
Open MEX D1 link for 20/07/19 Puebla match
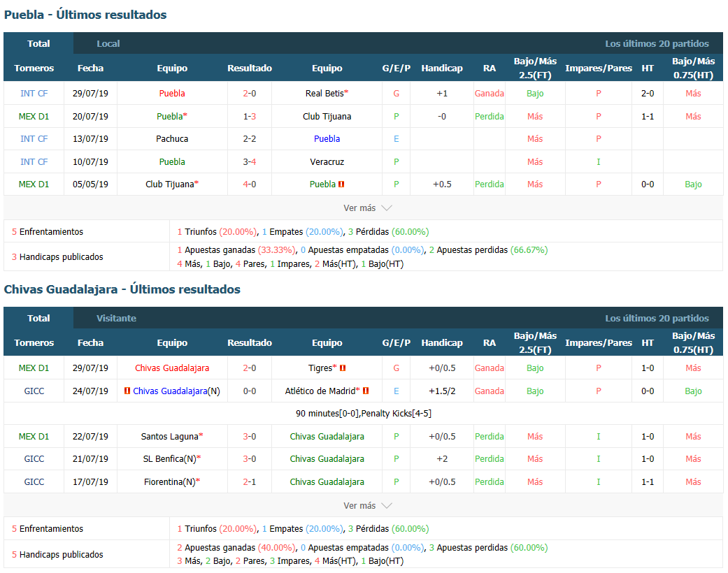34,117
